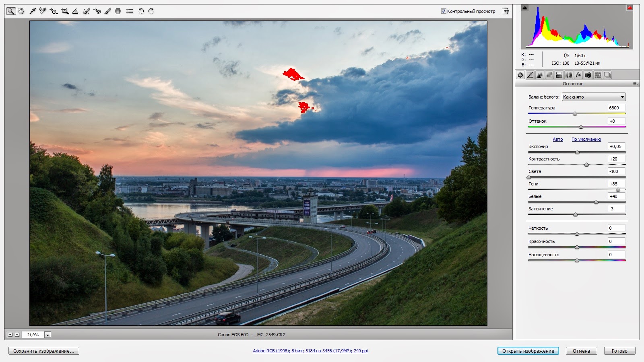
Task: Open the Presets panel tab
Action: [598, 75]
